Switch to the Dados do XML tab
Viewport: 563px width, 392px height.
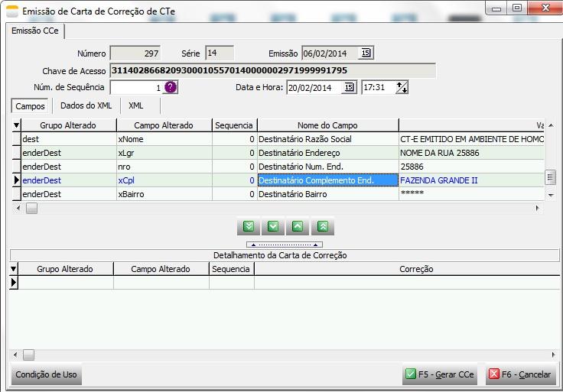(x=86, y=105)
